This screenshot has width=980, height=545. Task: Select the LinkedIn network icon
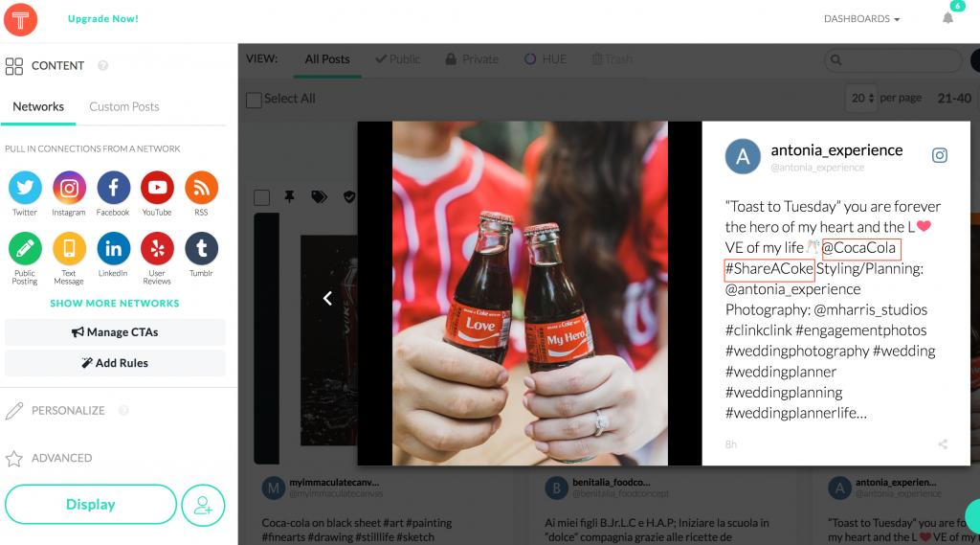[x=113, y=249]
